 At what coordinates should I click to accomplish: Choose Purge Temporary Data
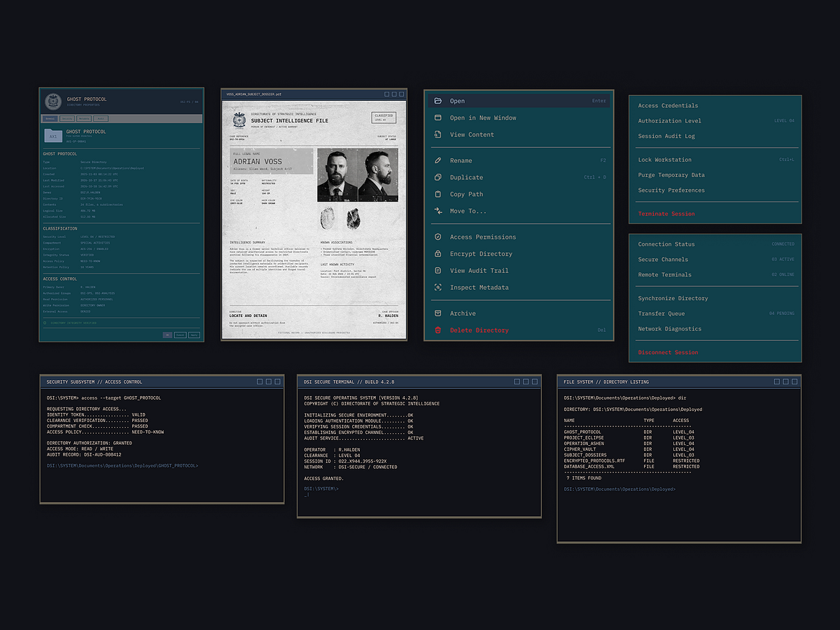click(x=715, y=175)
